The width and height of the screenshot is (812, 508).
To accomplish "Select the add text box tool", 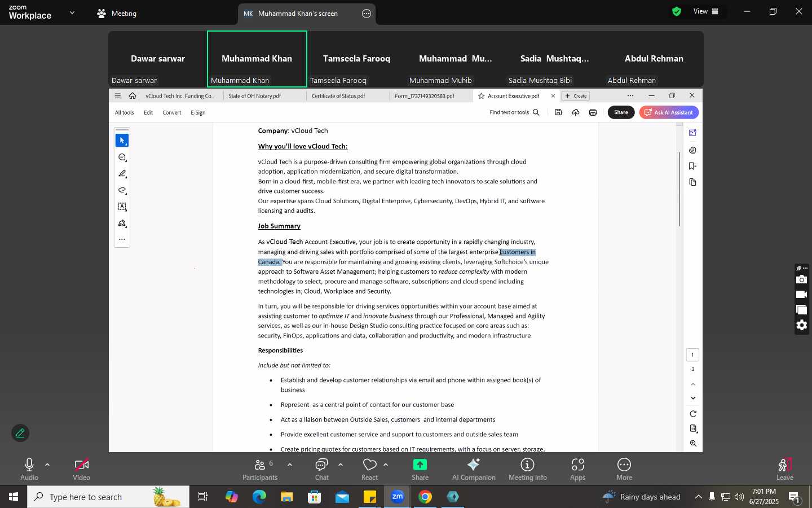I will point(122,207).
